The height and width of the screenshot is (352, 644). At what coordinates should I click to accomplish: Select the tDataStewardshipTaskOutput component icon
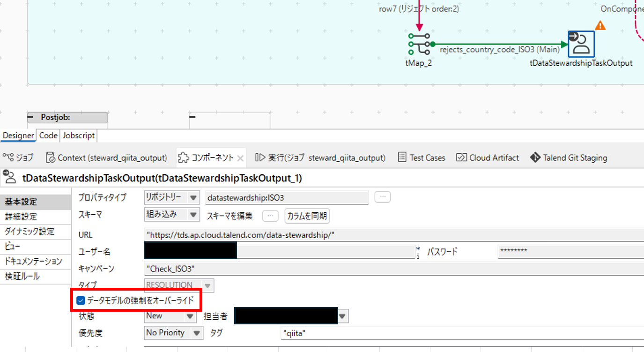click(581, 44)
